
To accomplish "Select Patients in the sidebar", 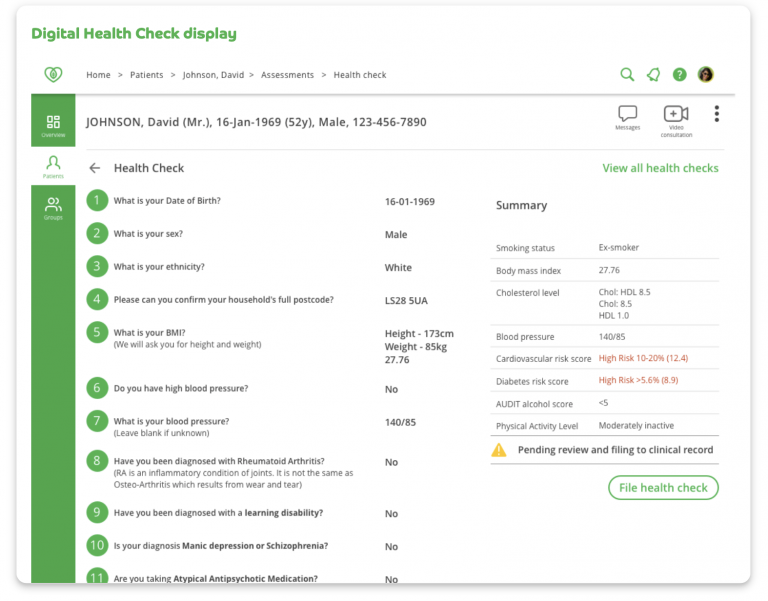I will [x=53, y=165].
